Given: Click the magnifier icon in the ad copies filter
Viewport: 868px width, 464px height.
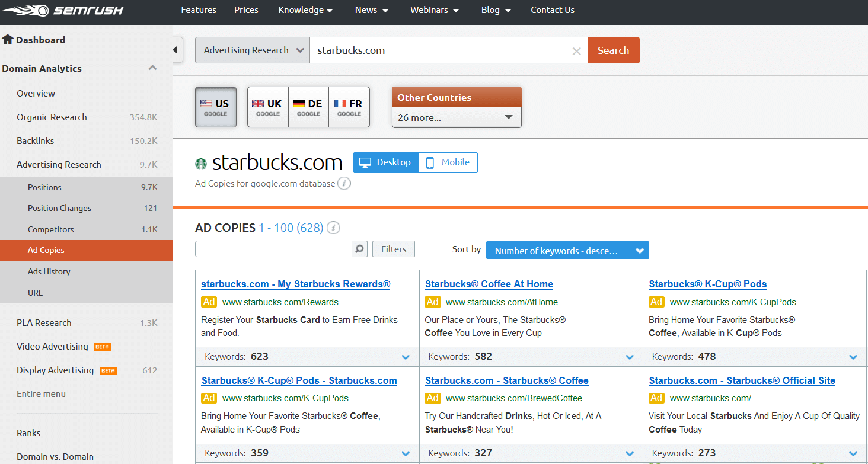Looking at the screenshot, I should pos(359,249).
